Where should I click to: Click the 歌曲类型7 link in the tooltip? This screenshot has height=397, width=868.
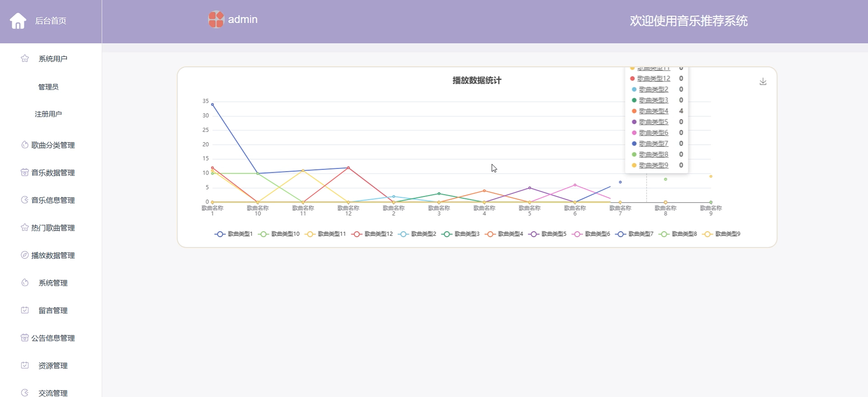click(653, 144)
